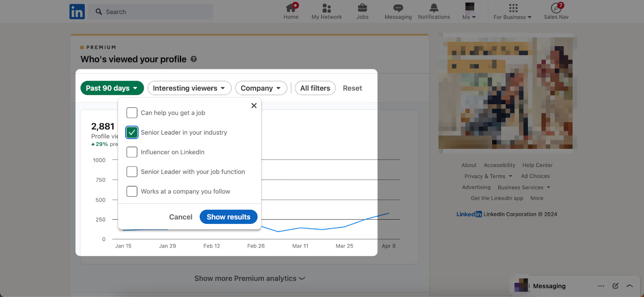Open the Company filter dropdown
644x297 pixels.
261,88
